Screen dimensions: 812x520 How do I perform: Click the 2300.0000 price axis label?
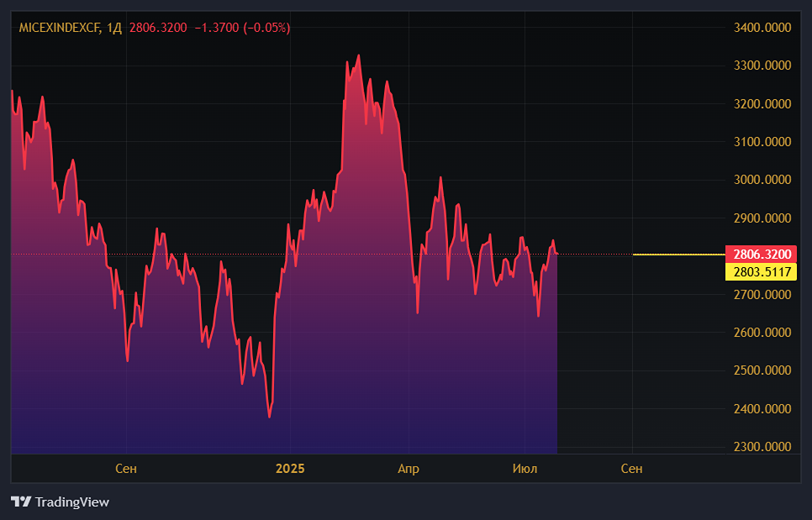762,447
